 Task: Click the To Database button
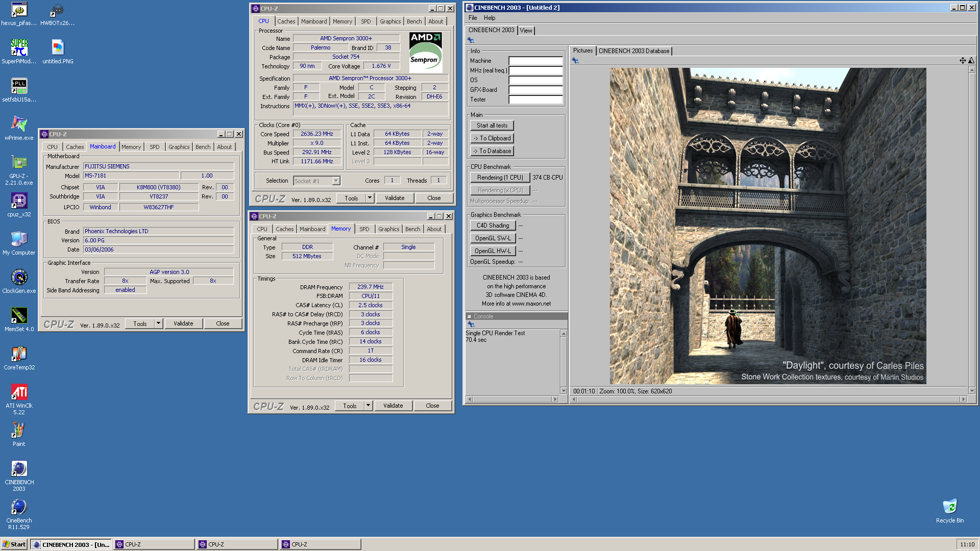point(492,151)
